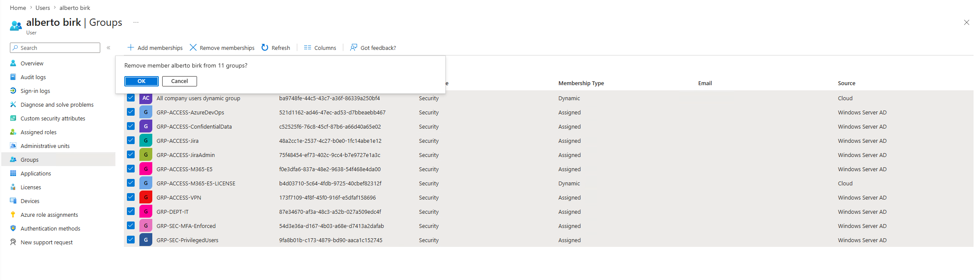Uncheck GRP-DEPT-IT checkbox

click(x=131, y=212)
